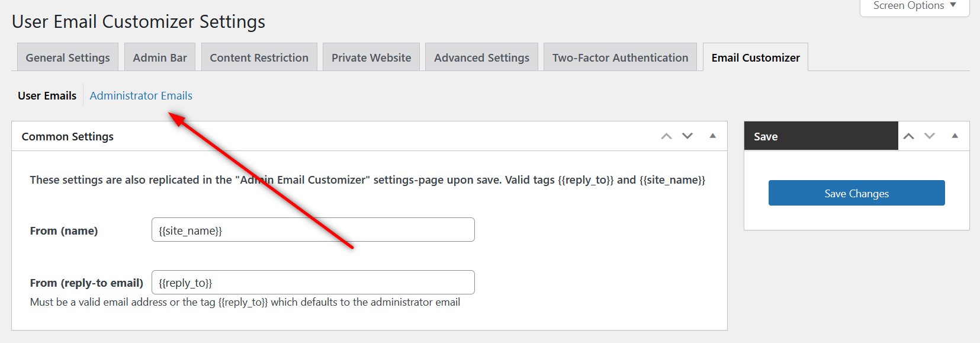This screenshot has height=343, width=980.
Task: Click the Common Settings panel header
Action: 296,136
